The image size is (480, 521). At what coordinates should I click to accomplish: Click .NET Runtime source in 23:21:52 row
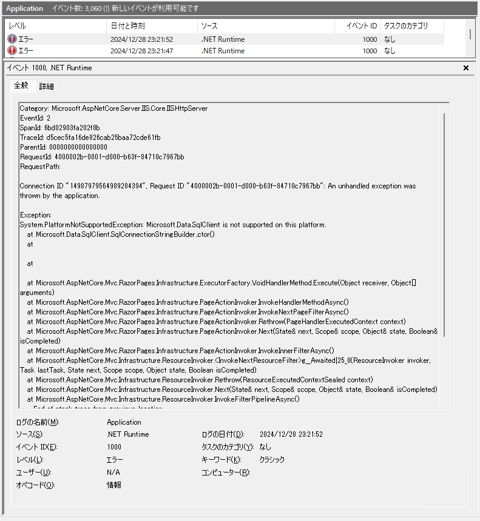pyautogui.click(x=223, y=39)
